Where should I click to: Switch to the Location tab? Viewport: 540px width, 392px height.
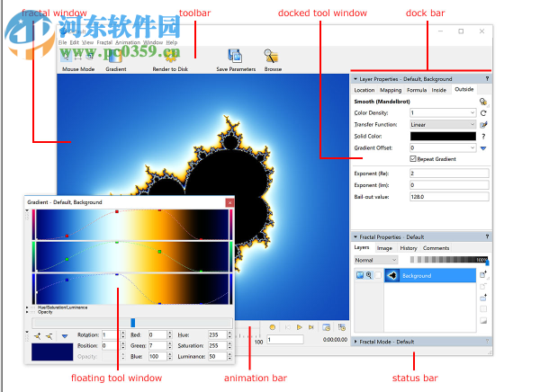pyautogui.click(x=364, y=90)
